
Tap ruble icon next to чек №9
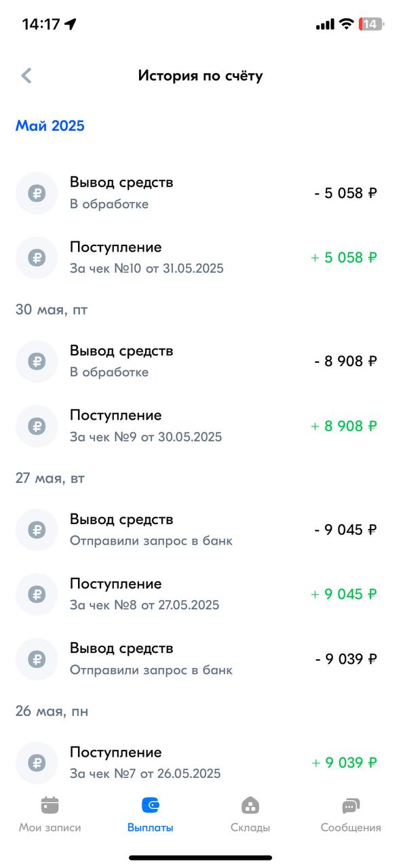coord(37,427)
